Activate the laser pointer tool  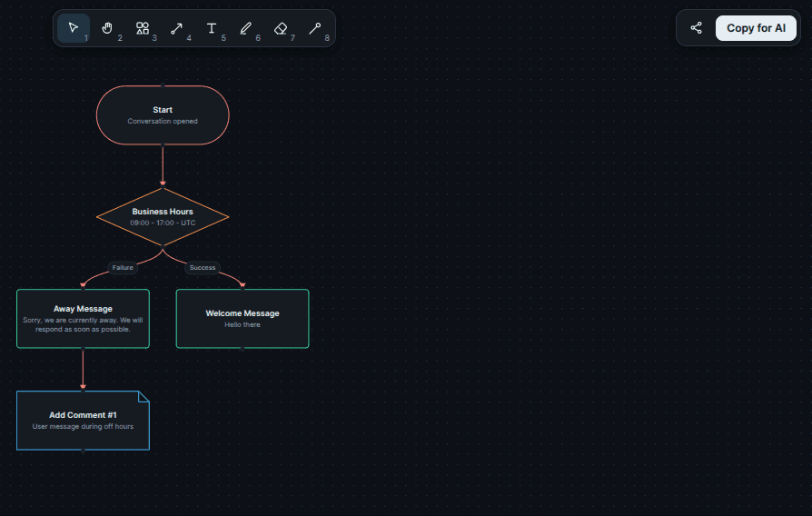coord(315,28)
